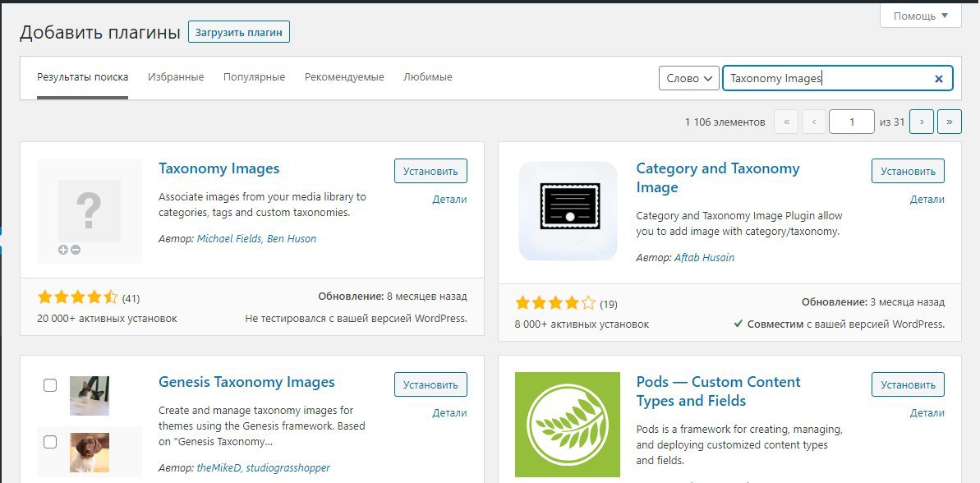Install the Taxonomy Images plugin
This screenshot has height=483, width=980.
pos(430,171)
